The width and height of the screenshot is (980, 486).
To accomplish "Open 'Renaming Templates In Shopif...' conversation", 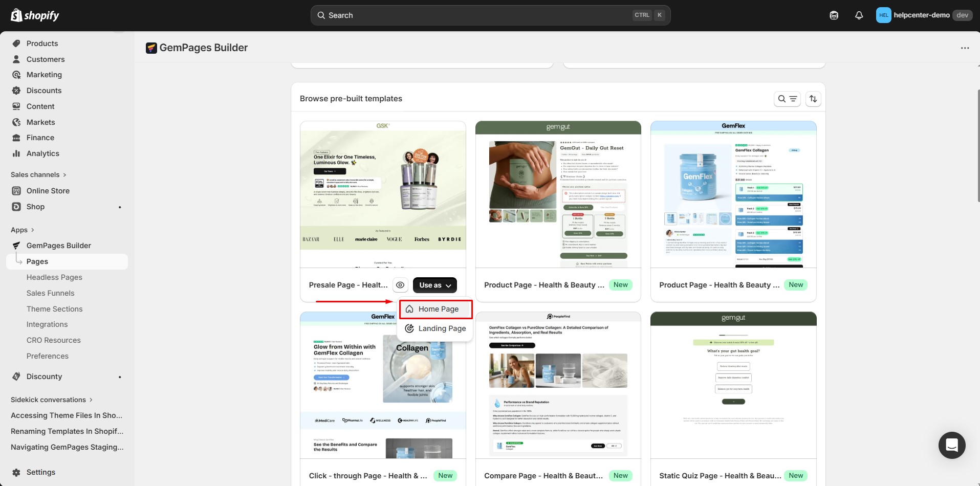I will (67, 431).
